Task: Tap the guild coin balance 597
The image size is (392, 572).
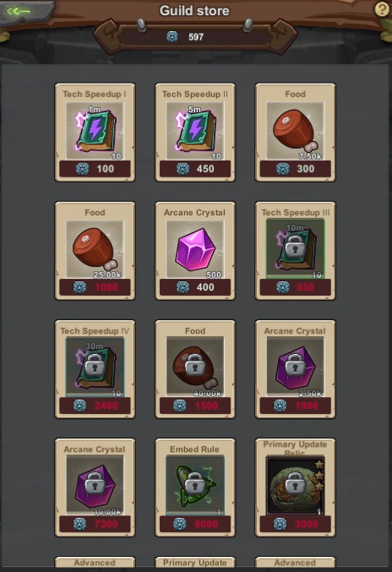Action: pos(195,37)
